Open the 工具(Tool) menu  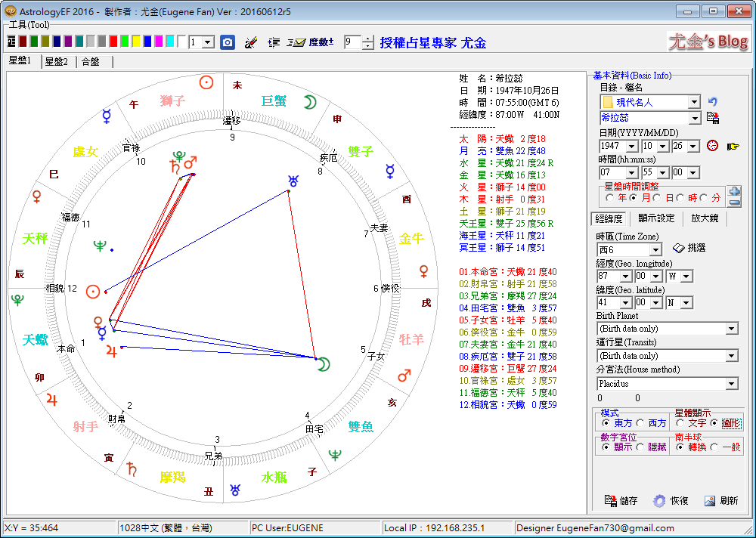click(x=29, y=25)
